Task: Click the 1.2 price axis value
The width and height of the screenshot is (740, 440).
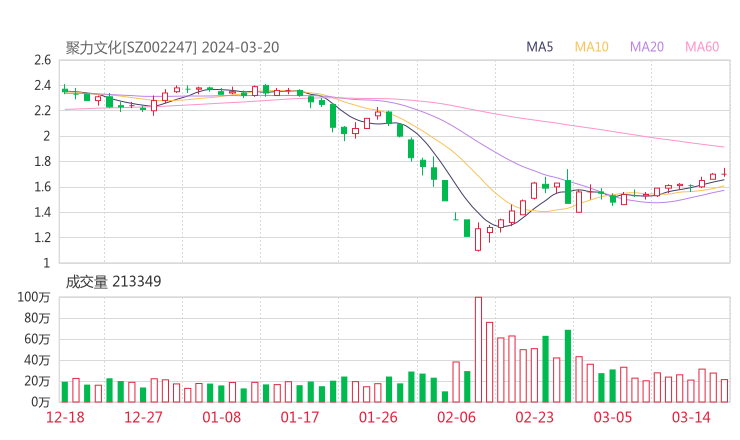Action: click(x=42, y=237)
